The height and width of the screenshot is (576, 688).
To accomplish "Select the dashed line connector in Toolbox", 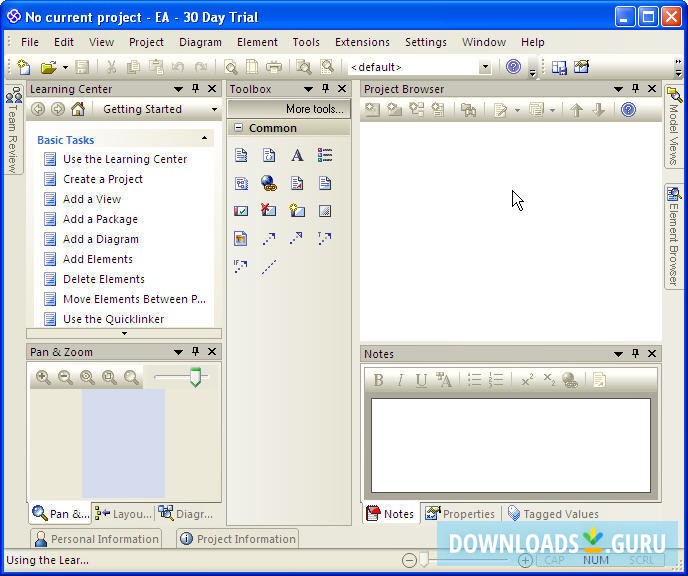I will tap(269, 267).
